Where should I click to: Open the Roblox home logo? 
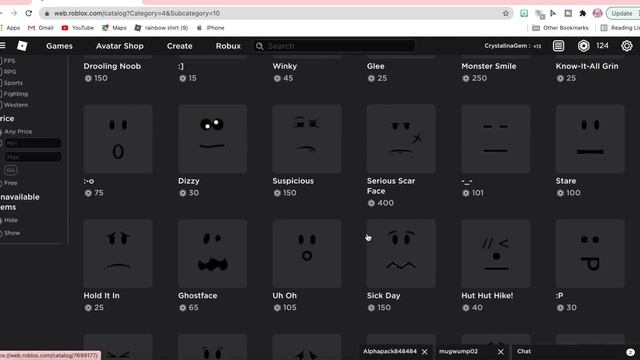point(22,46)
